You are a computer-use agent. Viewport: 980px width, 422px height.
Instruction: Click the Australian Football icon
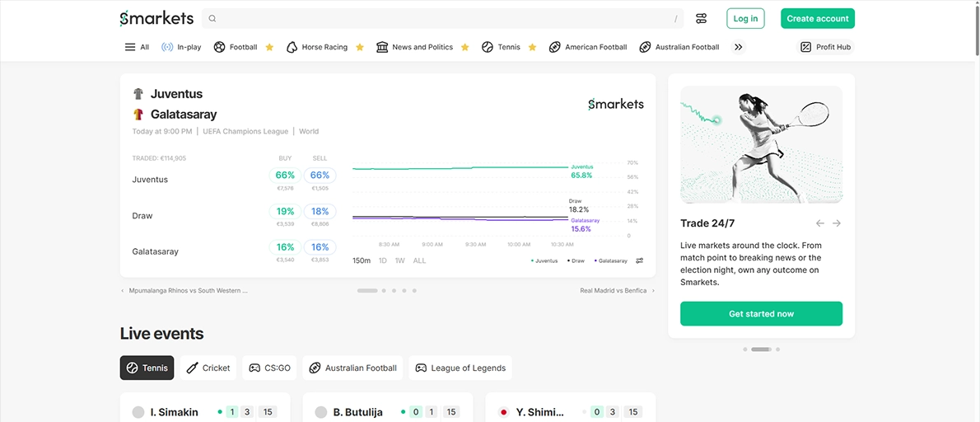pyautogui.click(x=645, y=47)
